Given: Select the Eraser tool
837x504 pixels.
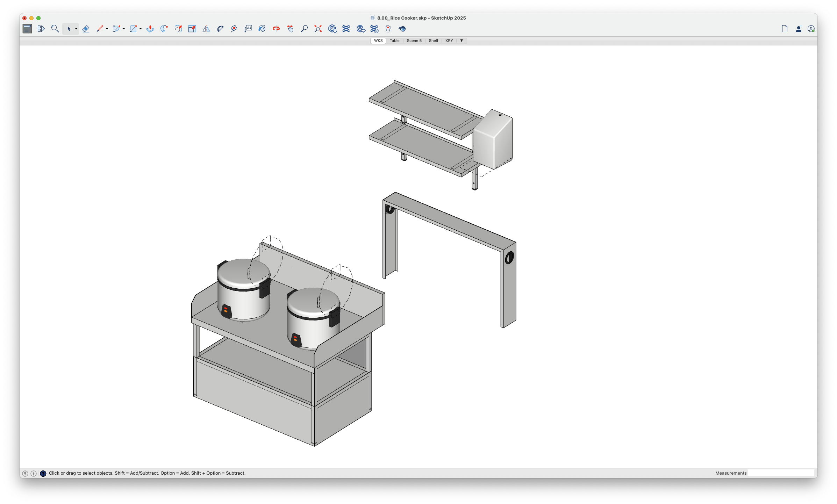Looking at the screenshot, I should pos(86,29).
